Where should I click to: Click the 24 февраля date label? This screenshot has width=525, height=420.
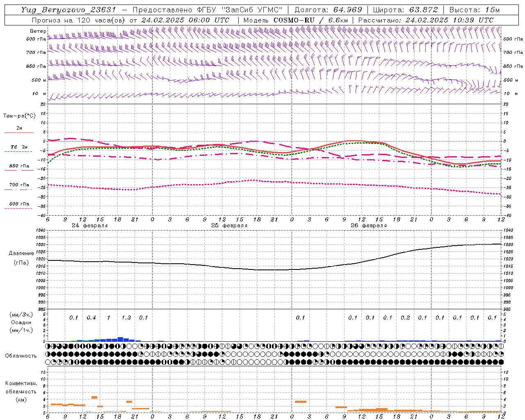(89, 226)
